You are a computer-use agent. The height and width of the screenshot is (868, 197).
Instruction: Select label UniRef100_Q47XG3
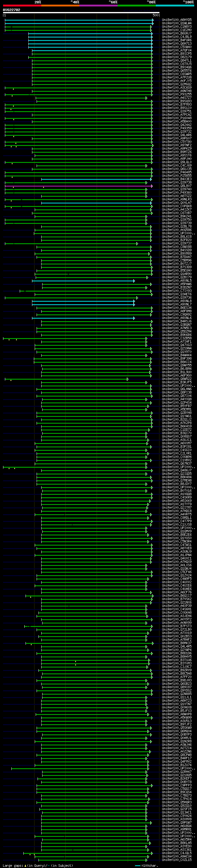(176, 345)
